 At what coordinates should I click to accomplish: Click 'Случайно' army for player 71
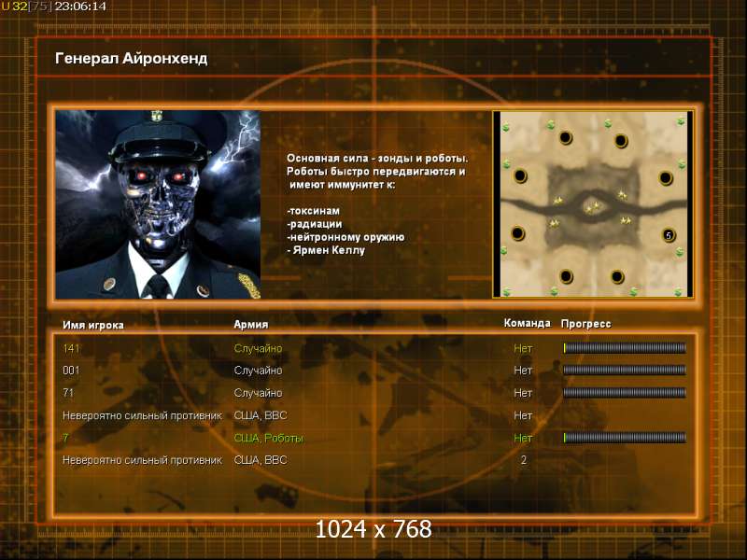pyautogui.click(x=258, y=393)
